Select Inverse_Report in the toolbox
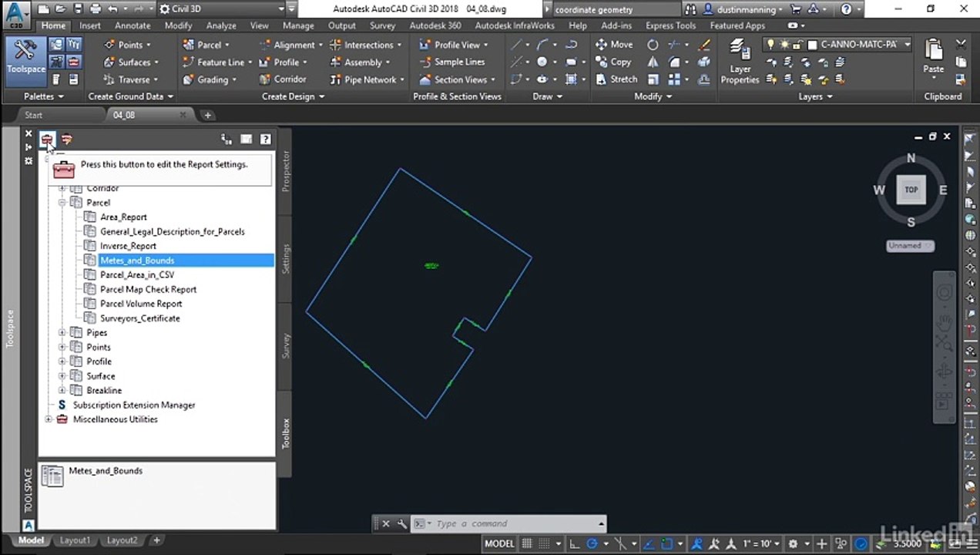 pos(128,246)
